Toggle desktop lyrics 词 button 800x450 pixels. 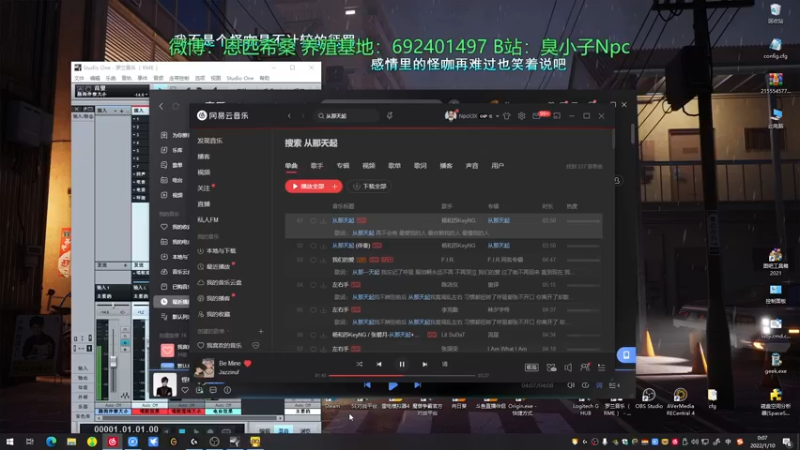pyautogui.click(x=444, y=364)
